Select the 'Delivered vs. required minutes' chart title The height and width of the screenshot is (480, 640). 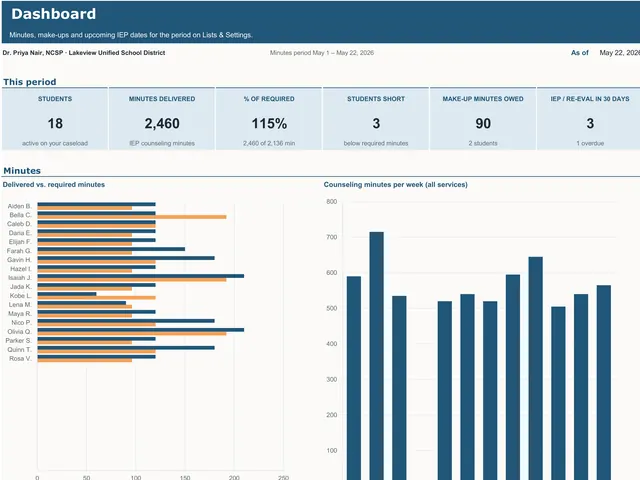tap(53, 184)
